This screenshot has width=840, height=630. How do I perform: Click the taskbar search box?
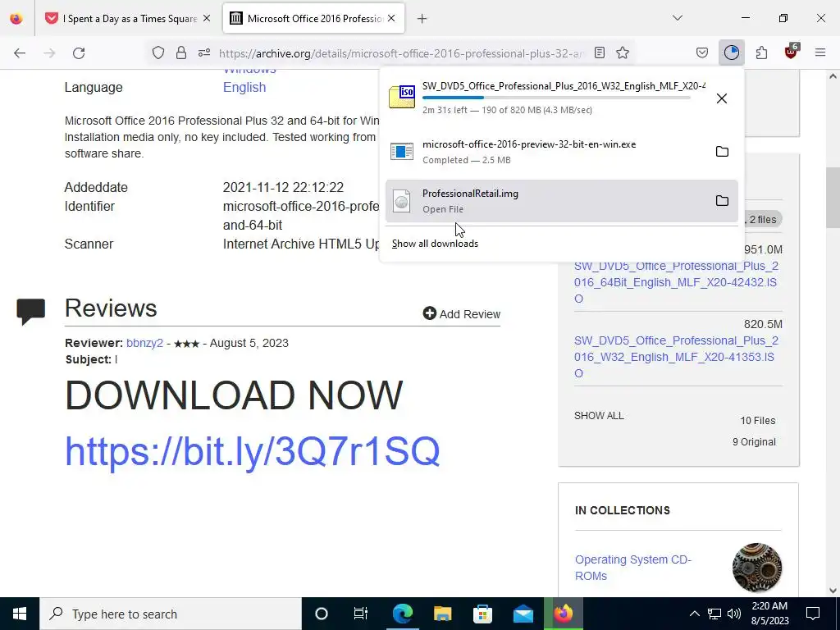tap(171, 614)
